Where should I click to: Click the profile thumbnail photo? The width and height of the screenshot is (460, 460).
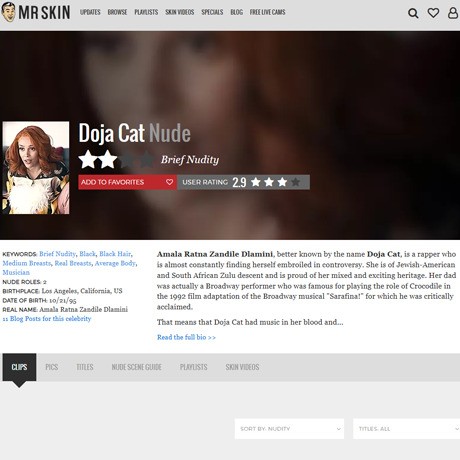[x=36, y=168]
